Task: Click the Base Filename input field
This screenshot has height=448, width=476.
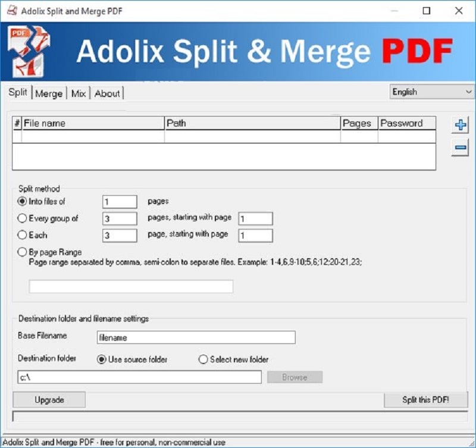Action: 196,337
